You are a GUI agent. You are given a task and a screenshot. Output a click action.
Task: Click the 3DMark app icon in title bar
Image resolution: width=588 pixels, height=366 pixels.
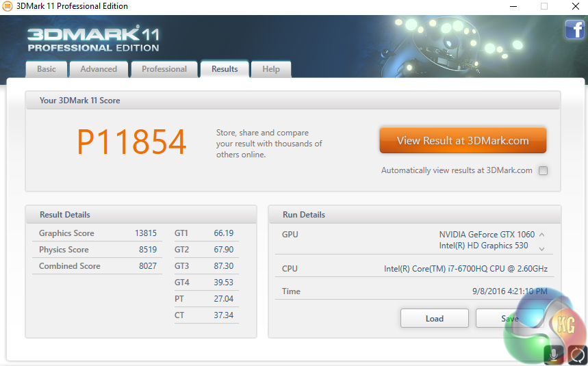pos(7,6)
